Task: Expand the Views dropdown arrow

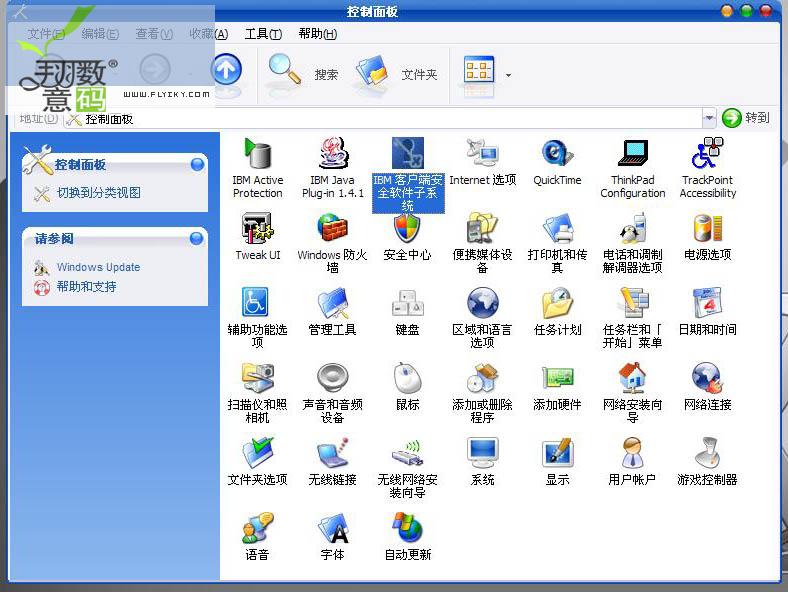Action: pos(508,75)
